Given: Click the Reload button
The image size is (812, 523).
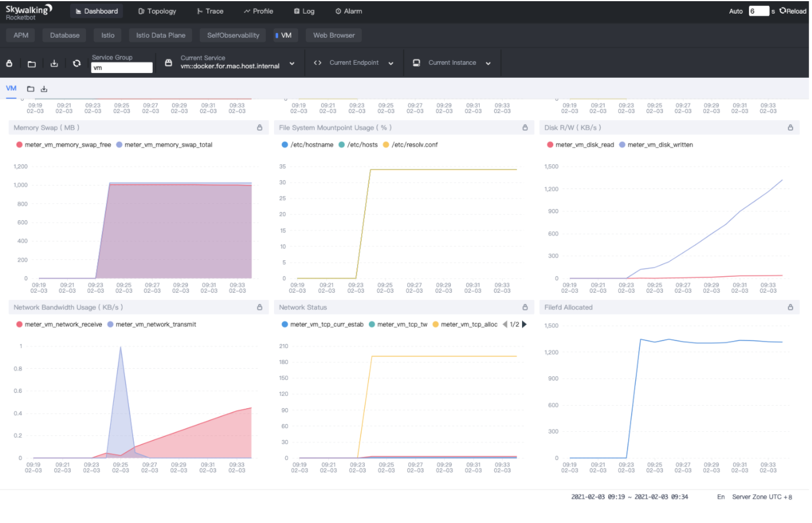Looking at the screenshot, I should pos(793,11).
